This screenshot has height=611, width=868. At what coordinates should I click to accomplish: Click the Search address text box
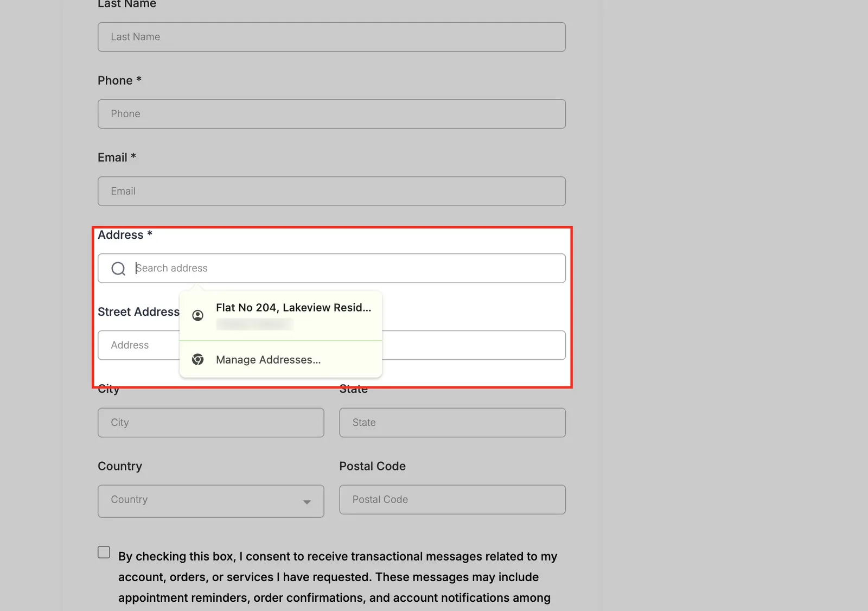pos(331,268)
